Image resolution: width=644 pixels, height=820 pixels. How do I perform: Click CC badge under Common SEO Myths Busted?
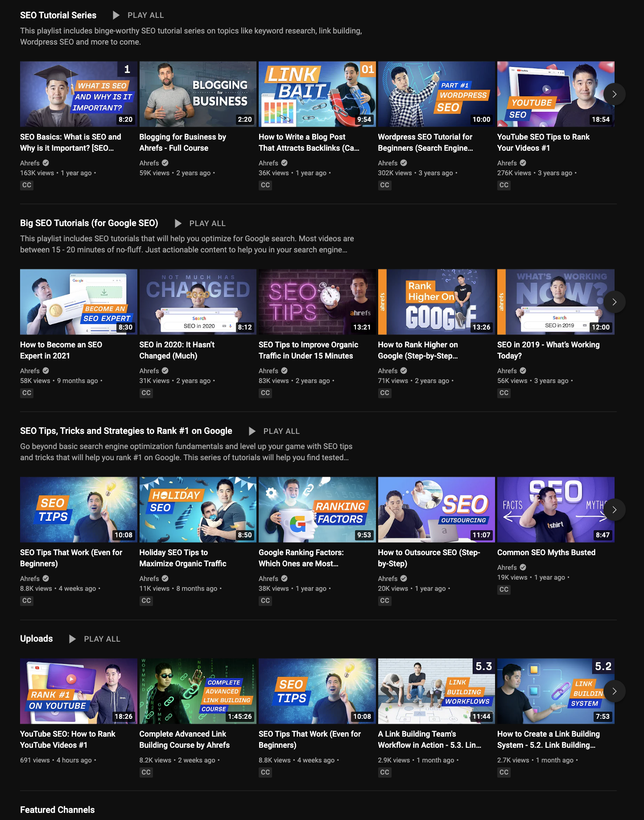click(504, 589)
